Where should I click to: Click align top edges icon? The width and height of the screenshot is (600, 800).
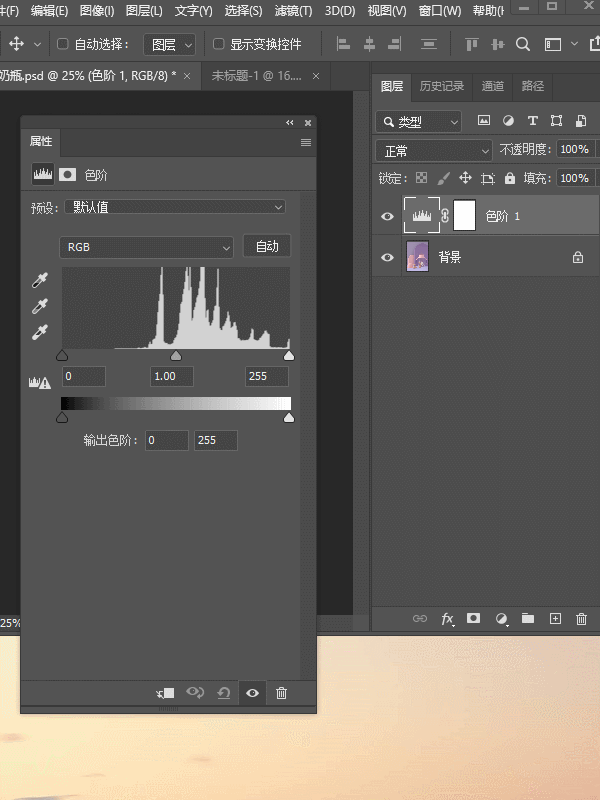pos(471,44)
